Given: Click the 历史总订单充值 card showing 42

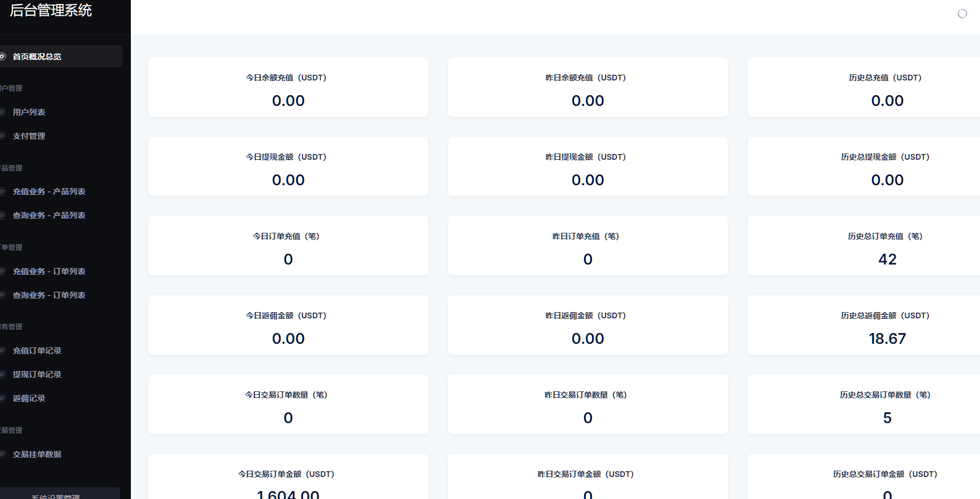Looking at the screenshot, I should click(887, 246).
